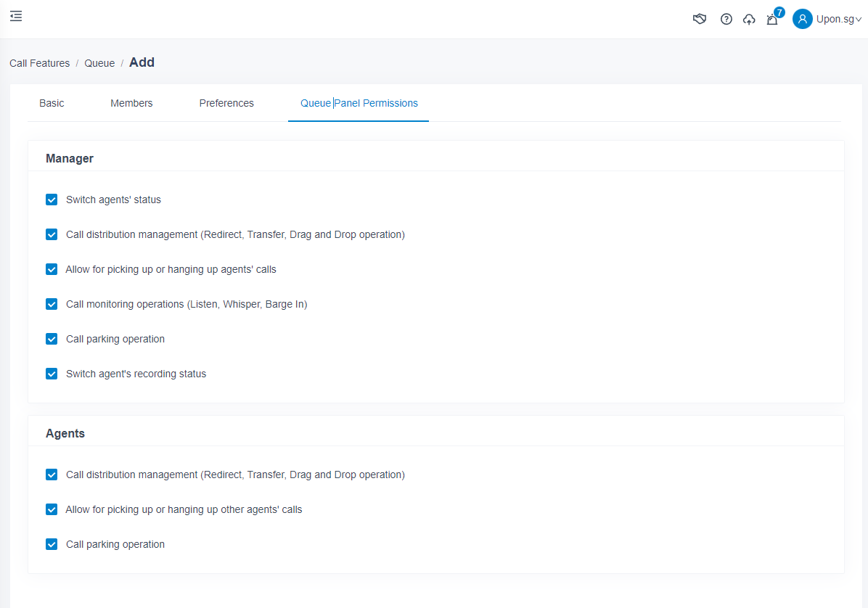The height and width of the screenshot is (608, 868).
Task: Toggle Switch agent's recording status checkbox
Action: [52, 374]
